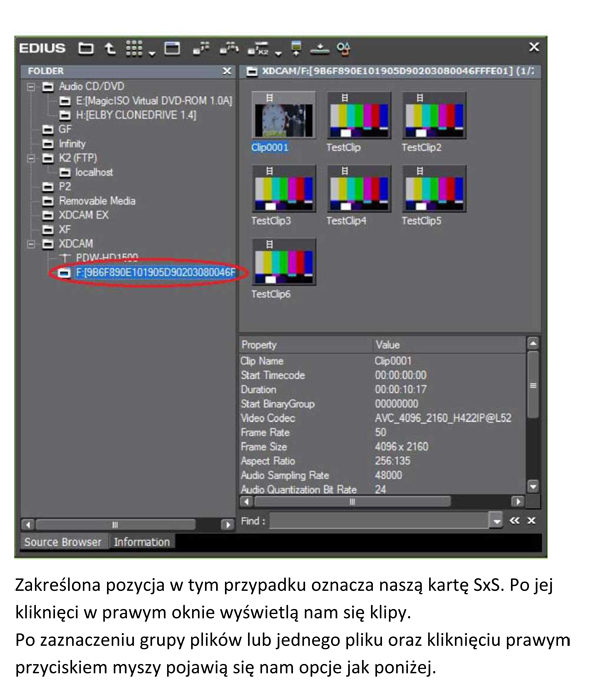
Task: Select the Removable Media folder
Action: pos(96,201)
